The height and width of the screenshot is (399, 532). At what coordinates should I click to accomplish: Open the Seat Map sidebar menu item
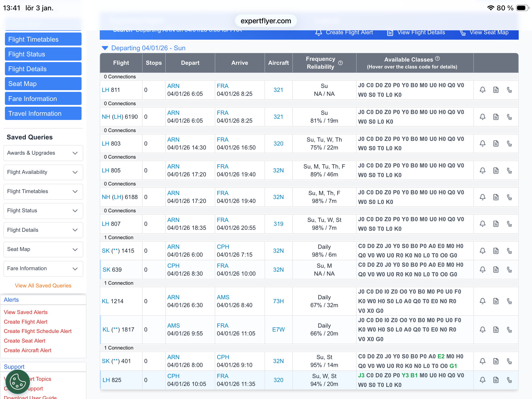tap(43, 84)
